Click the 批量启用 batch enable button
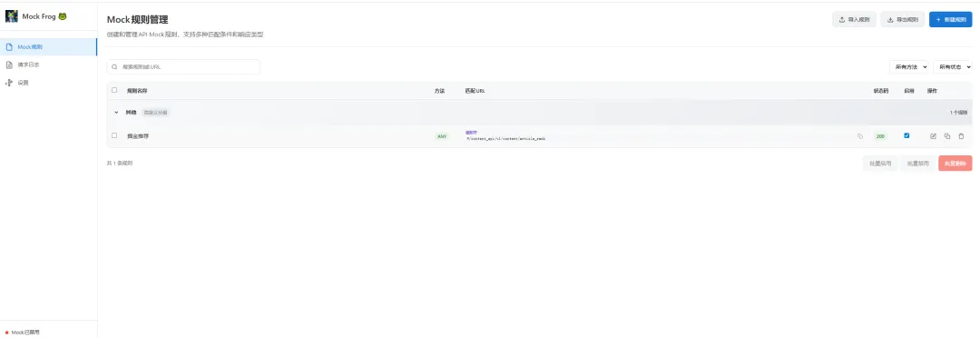980x338 pixels. point(880,164)
